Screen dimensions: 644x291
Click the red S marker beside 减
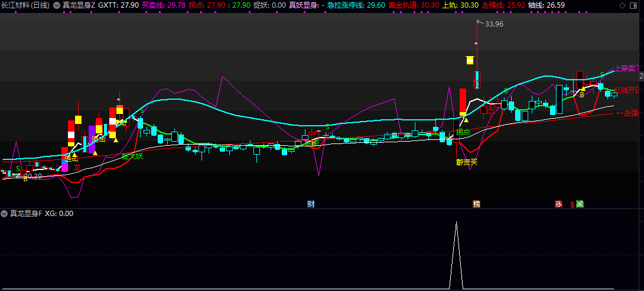tap(572, 204)
